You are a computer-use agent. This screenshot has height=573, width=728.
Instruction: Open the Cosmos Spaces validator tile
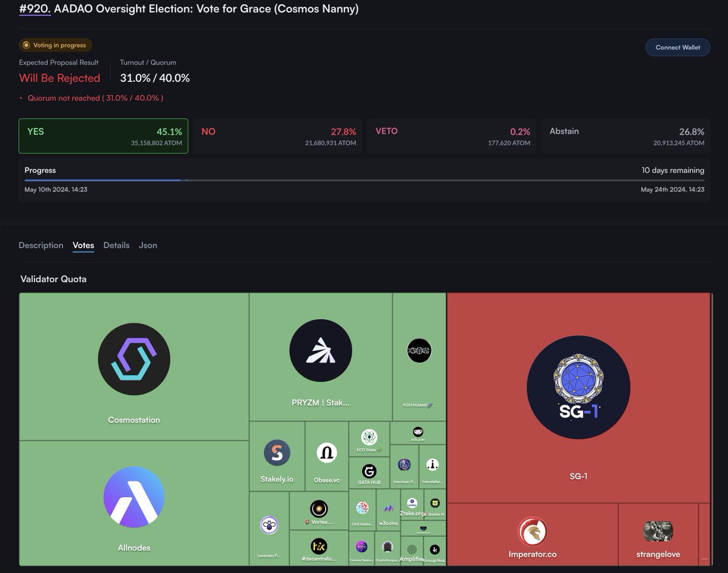pyautogui.click(x=362, y=549)
